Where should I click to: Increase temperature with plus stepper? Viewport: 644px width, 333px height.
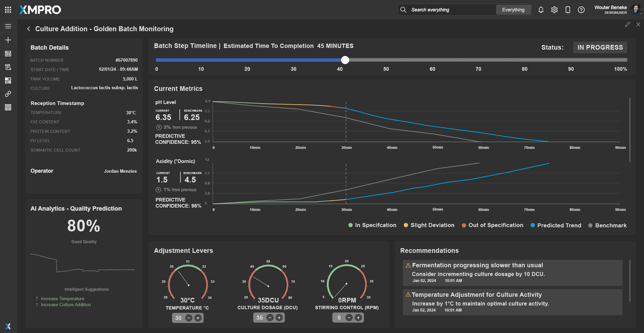[x=198, y=318]
